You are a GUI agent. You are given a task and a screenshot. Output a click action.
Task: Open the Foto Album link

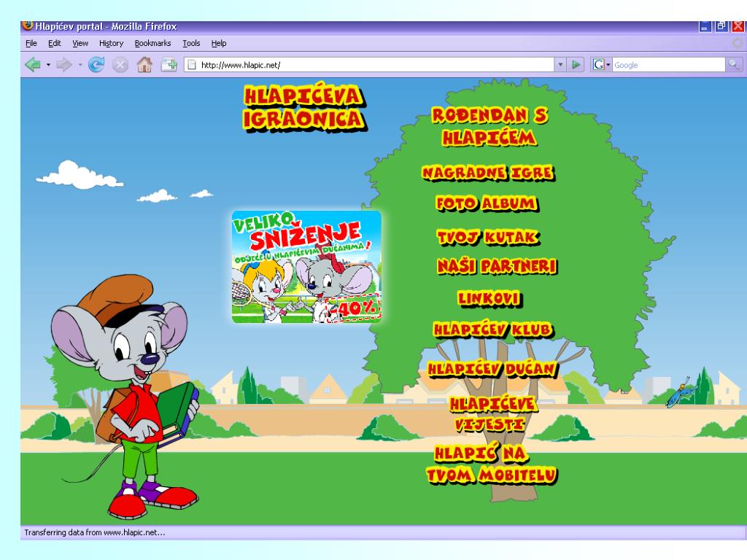coord(487,203)
